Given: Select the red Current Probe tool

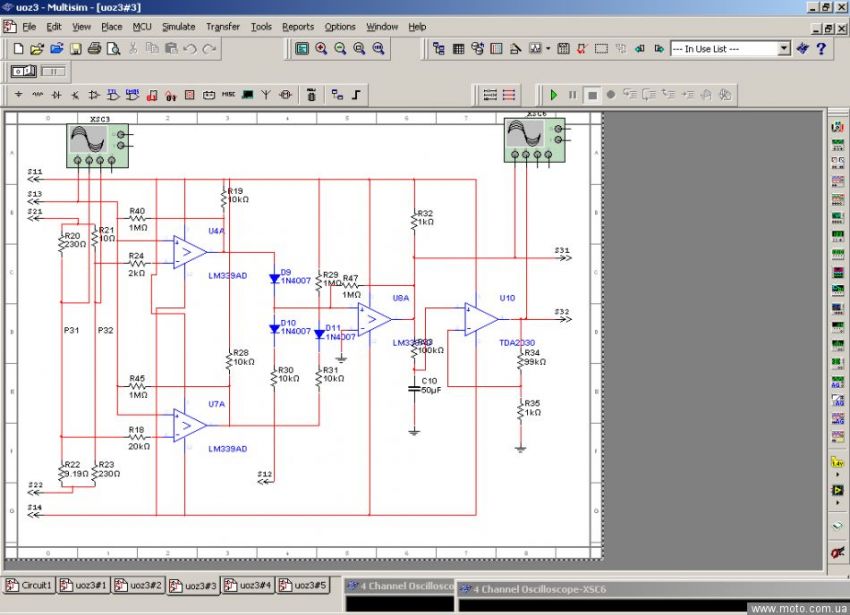Looking at the screenshot, I should 838,553.
